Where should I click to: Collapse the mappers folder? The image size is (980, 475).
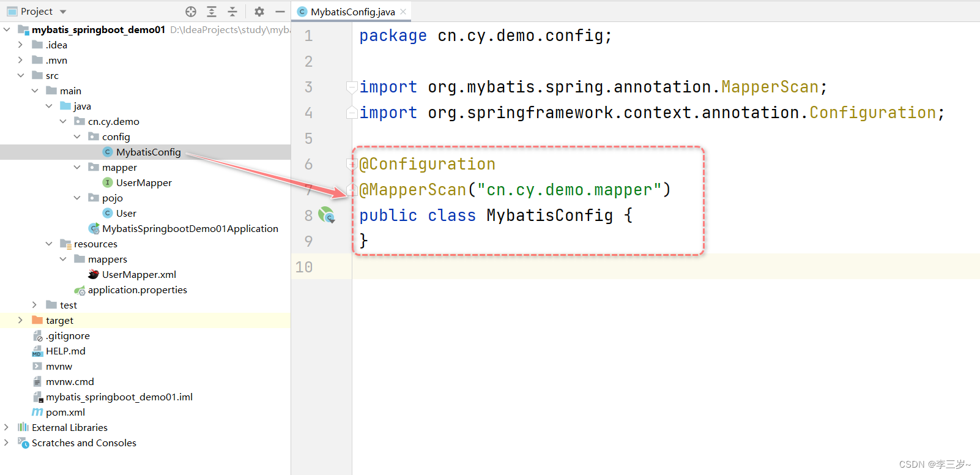point(63,259)
